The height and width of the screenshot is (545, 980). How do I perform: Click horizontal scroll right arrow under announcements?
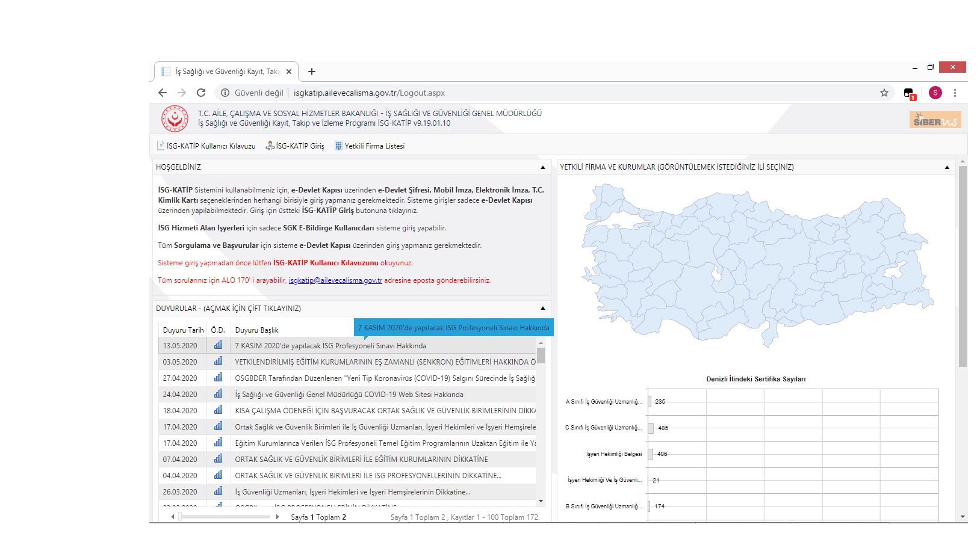click(277, 517)
